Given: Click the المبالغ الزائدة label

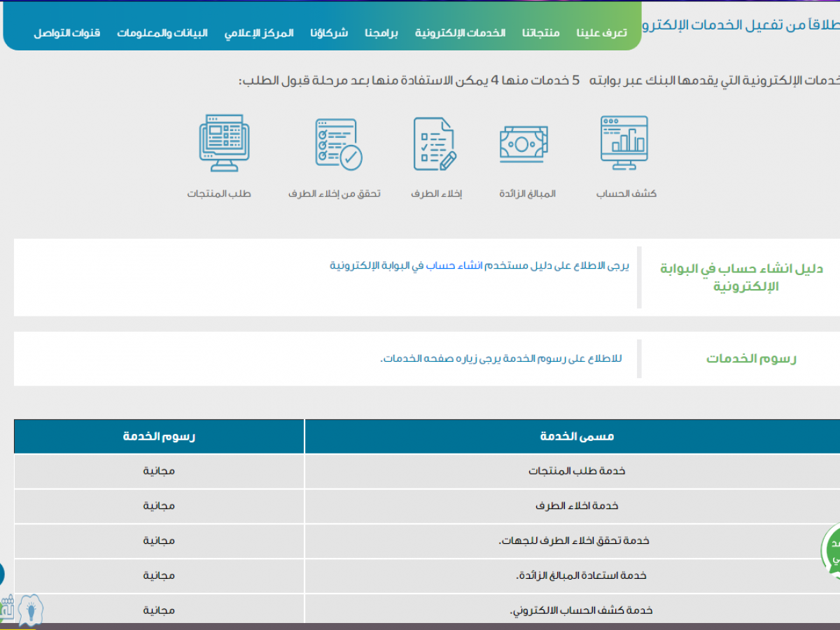Looking at the screenshot, I should tap(527, 194).
